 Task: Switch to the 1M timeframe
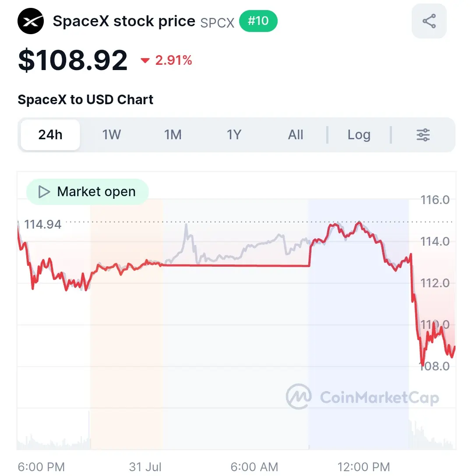tap(173, 135)
